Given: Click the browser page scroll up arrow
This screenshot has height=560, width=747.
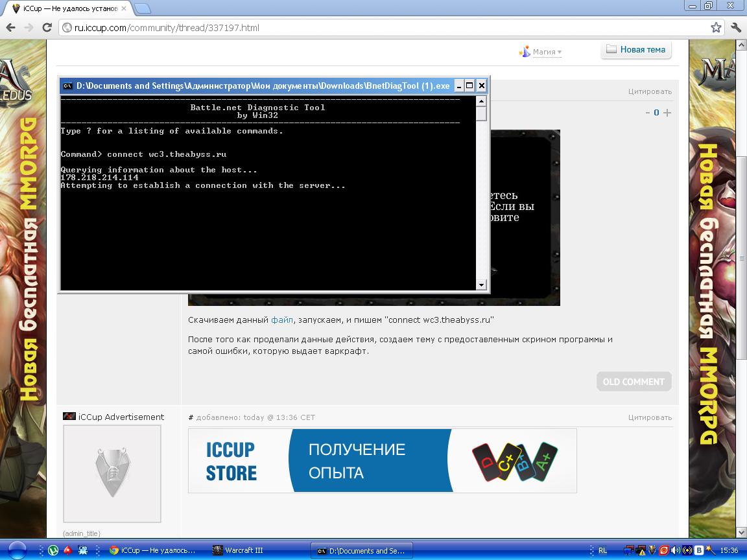Looking at the screenshot, I should click(741, 45).
